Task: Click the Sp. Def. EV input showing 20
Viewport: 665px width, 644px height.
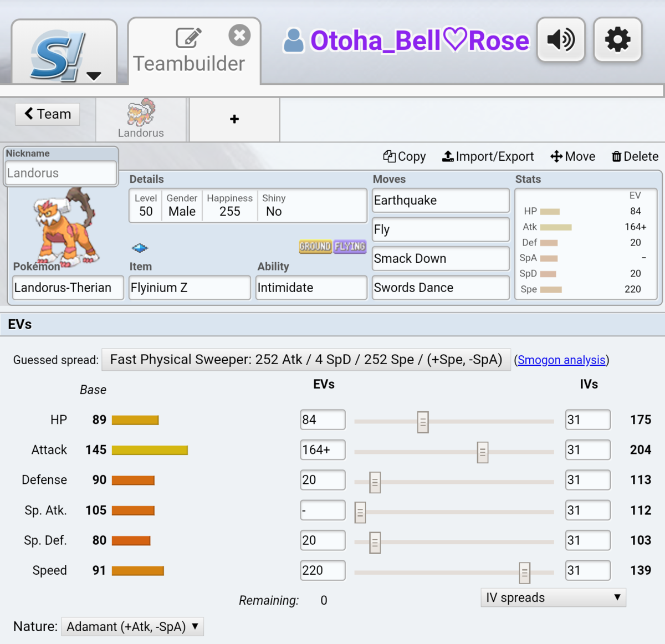Action: click(x=323, y=540)
